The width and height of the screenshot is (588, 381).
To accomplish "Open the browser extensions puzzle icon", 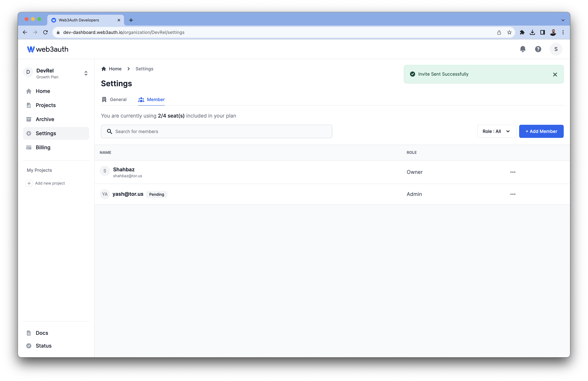I will click(x=522, y=32).
